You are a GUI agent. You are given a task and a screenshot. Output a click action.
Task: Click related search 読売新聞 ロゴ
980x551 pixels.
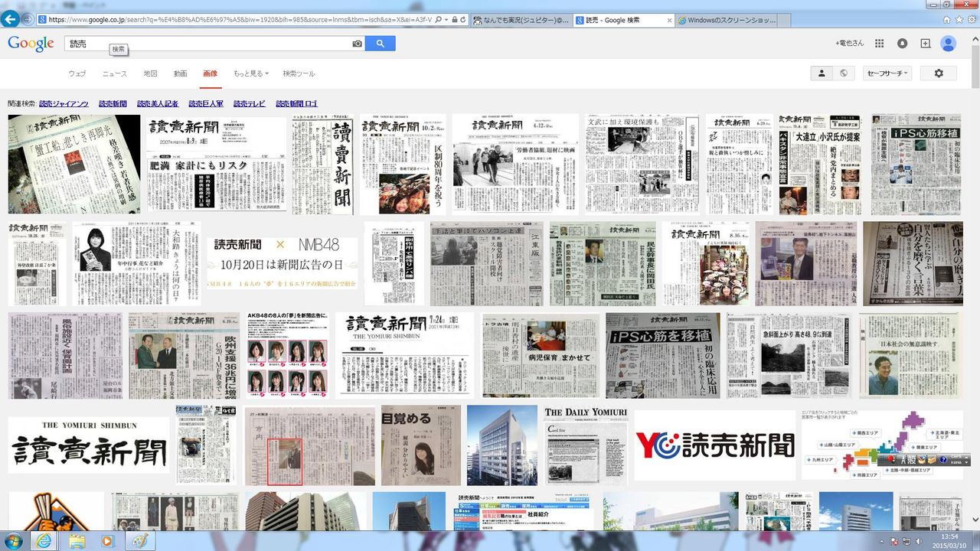coord(296,104)
